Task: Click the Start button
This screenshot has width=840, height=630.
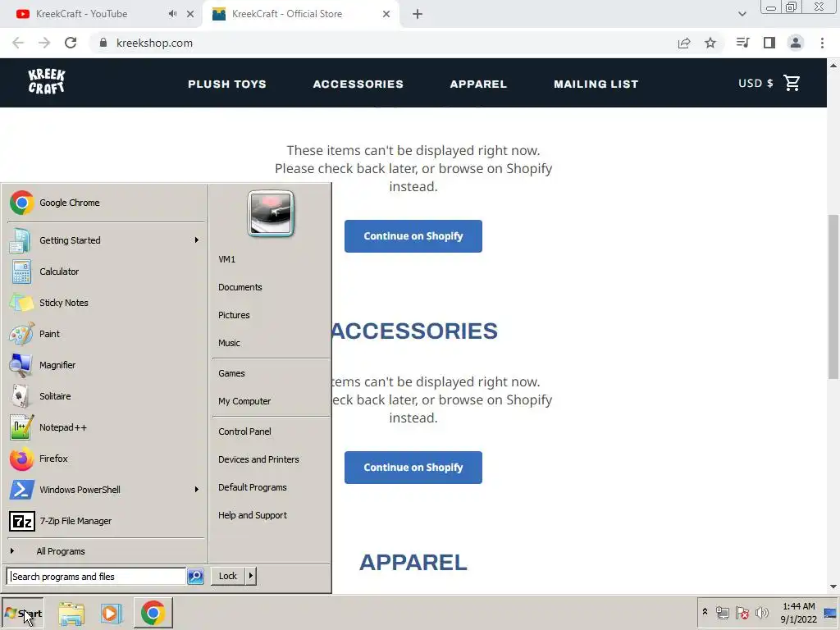Action: click(22, 614)
